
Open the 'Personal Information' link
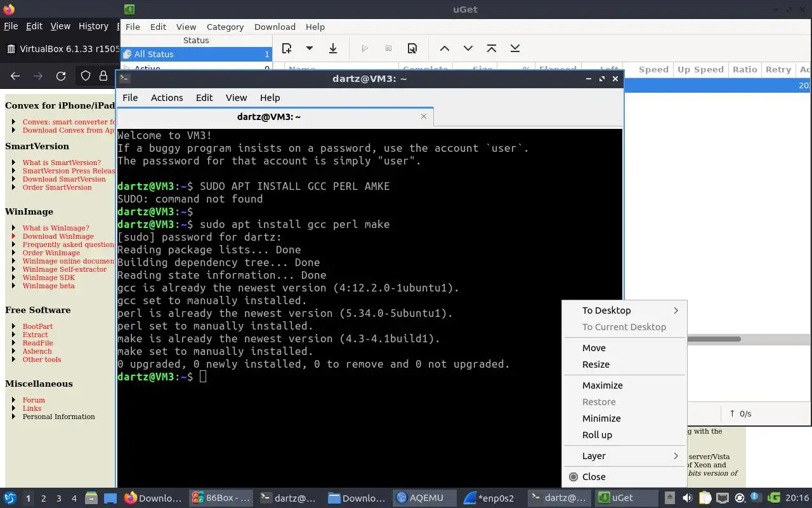(59, 417)
